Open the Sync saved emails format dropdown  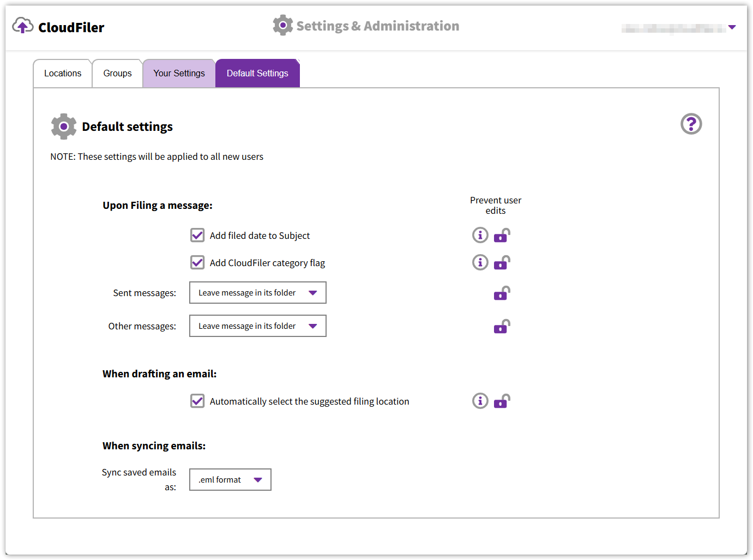coord(230,480)
